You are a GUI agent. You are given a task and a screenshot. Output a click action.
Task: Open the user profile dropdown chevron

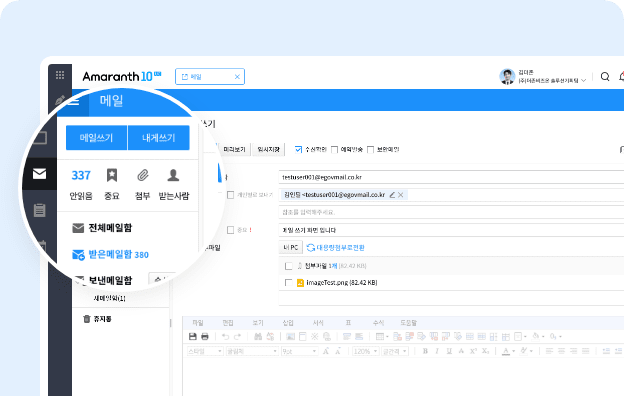click(583, 80)
